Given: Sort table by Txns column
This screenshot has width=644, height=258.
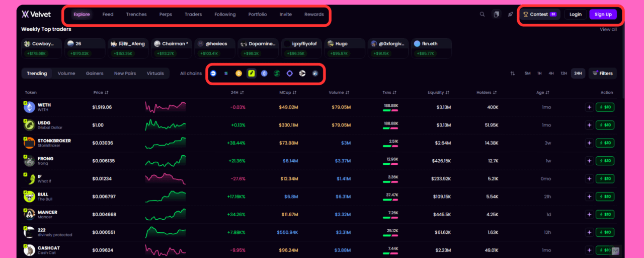Looking at the screenshot, I should [x=390, y=93].
